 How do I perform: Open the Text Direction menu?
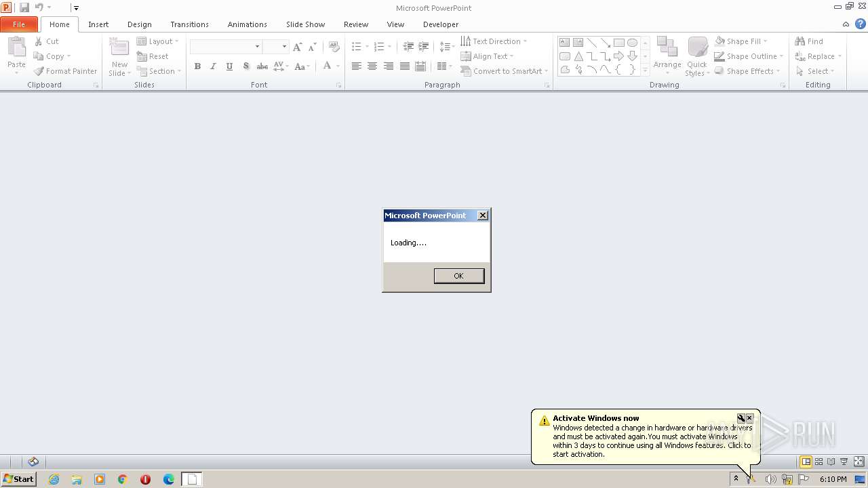click(494, 41)
